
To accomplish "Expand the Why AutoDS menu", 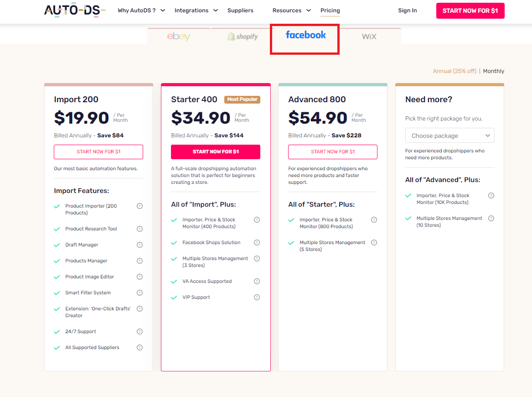I will [x=141, y=10].
